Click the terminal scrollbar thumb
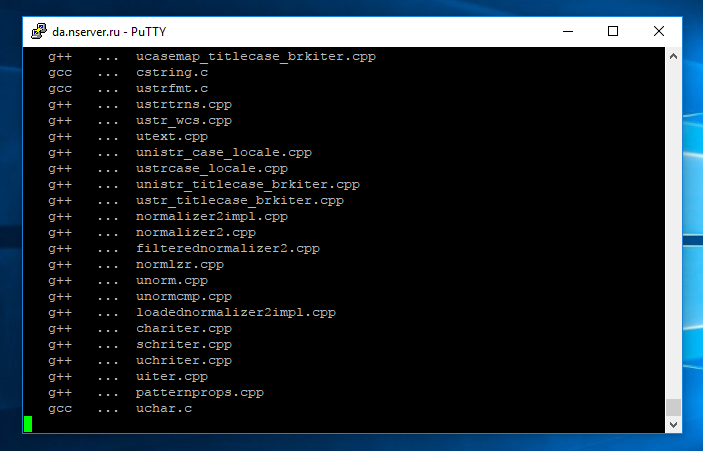This screenshot has height=451, width=703. (x=673, y=407)
